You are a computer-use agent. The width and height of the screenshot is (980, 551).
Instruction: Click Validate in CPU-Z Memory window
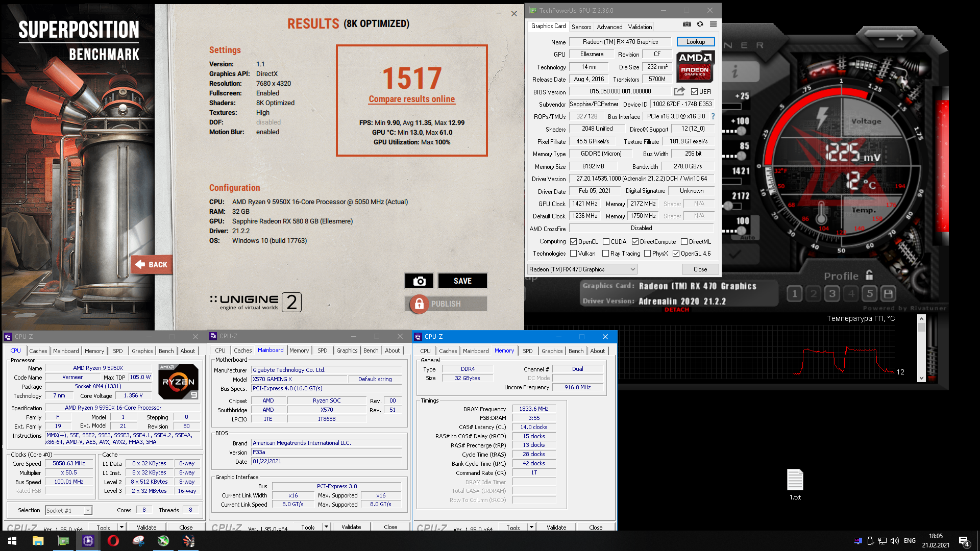[x=556, y=527]
